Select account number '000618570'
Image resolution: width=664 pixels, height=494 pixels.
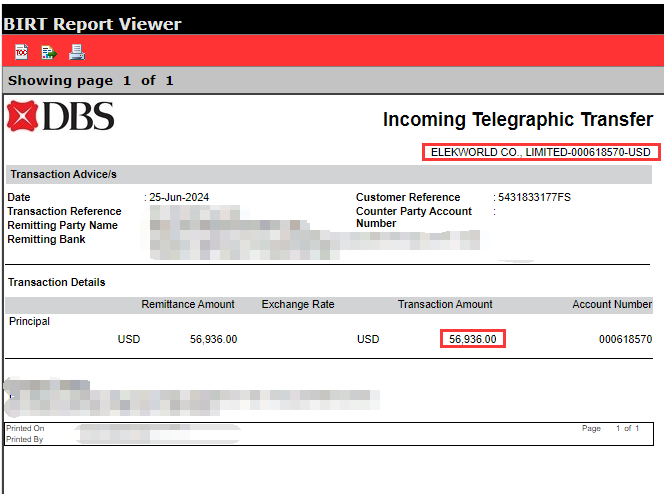(x=625, y=339)
